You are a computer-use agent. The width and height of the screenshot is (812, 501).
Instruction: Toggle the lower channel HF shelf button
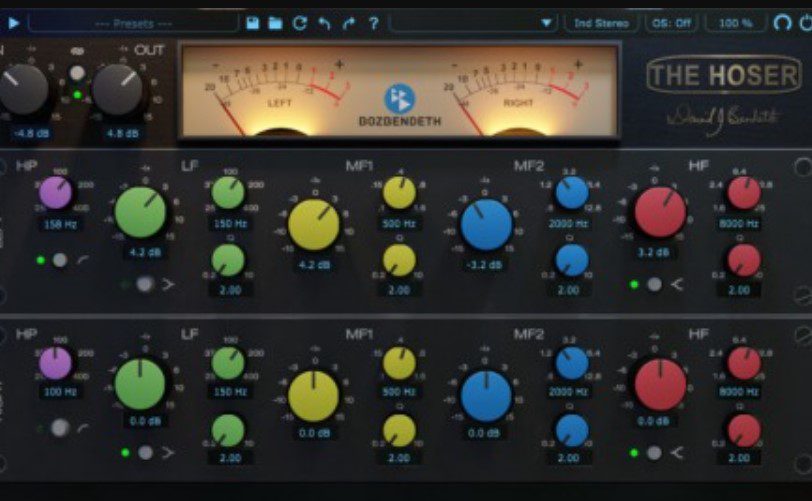[655, 453]
